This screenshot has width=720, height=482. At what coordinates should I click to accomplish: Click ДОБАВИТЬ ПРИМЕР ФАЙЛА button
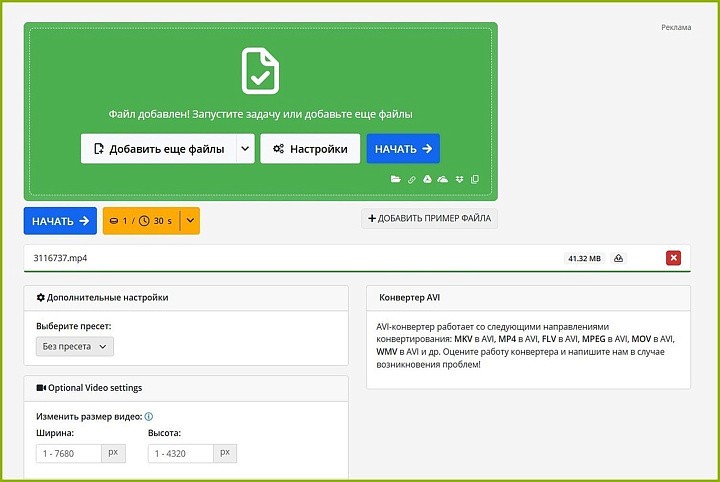[x=429, y=219]
